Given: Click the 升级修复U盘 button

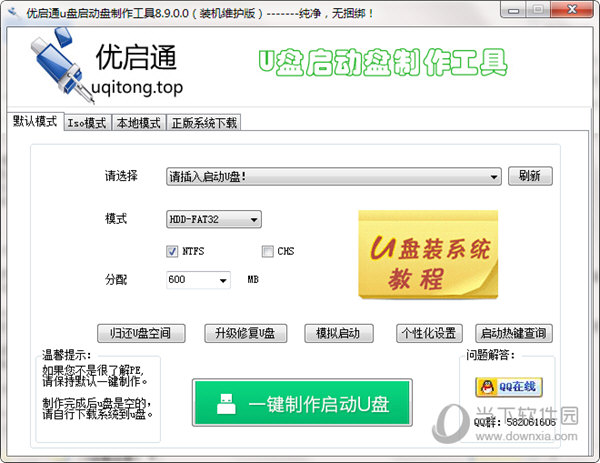Looking at the screenshot, I should 246,333.
